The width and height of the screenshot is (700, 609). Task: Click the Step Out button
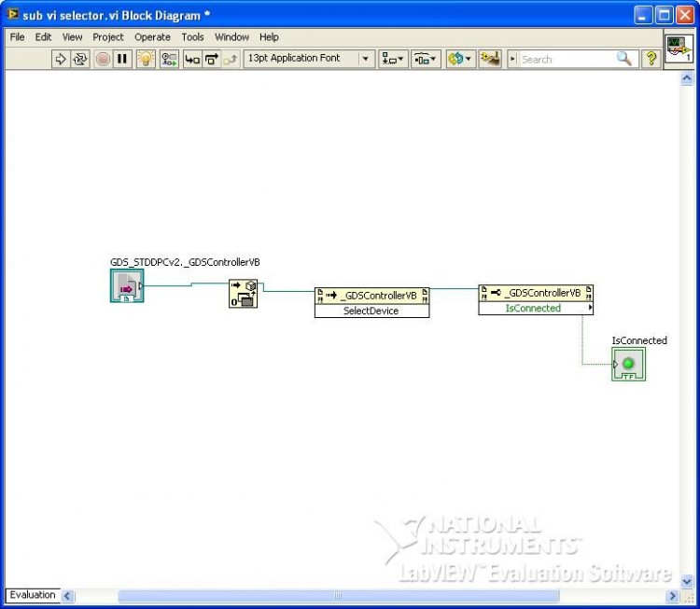(x=231, y=59)
